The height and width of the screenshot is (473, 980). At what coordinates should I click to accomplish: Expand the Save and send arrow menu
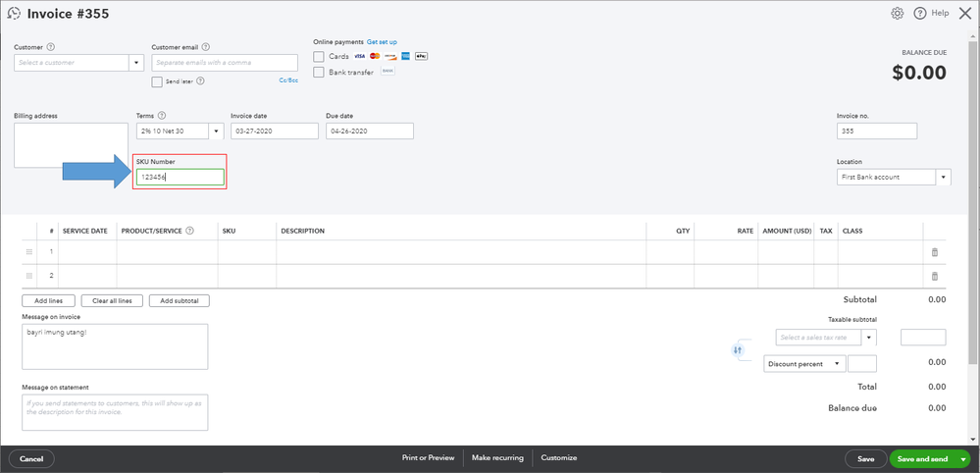pos(962,458)
